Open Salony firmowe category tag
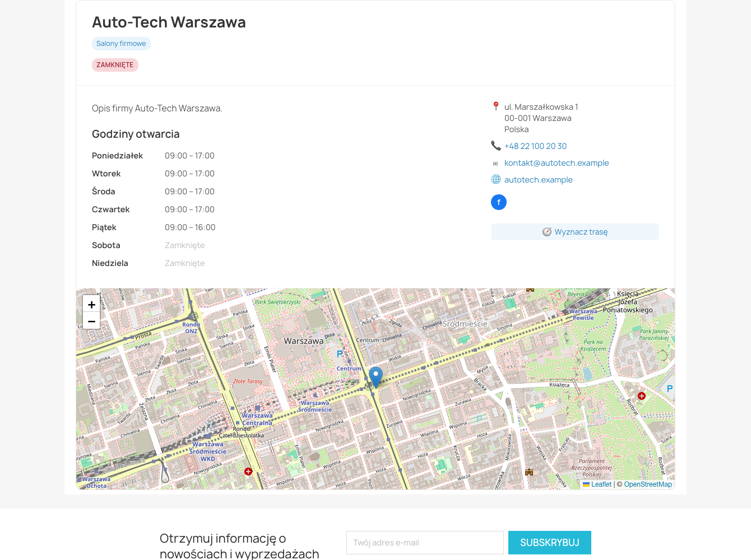This screenshot has height=560, width=751. tap(121, 44)
